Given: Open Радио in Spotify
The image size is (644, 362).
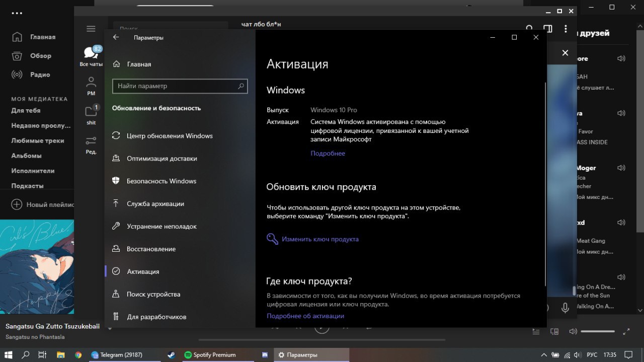Looking at the screenshot, I should click(x=31, y=75).
